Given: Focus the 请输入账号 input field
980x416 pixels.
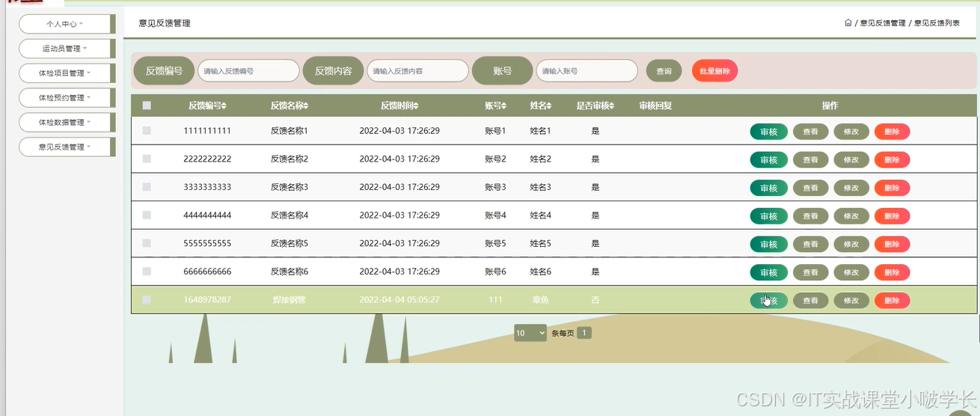Looking at the screenshot, I should [x=587, y=71].
